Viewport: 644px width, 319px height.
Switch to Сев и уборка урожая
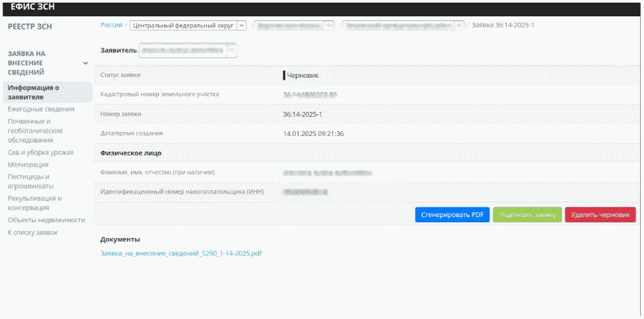coord(41,152)
